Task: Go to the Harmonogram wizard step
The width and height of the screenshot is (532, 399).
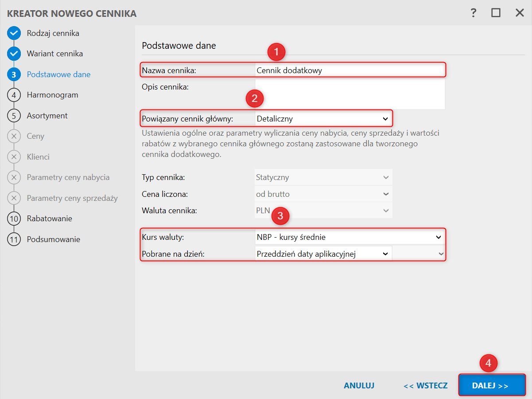Action: (52, 95)
